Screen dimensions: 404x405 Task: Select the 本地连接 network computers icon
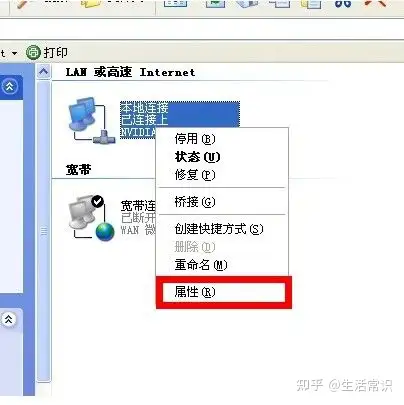[x=92, y=120]
